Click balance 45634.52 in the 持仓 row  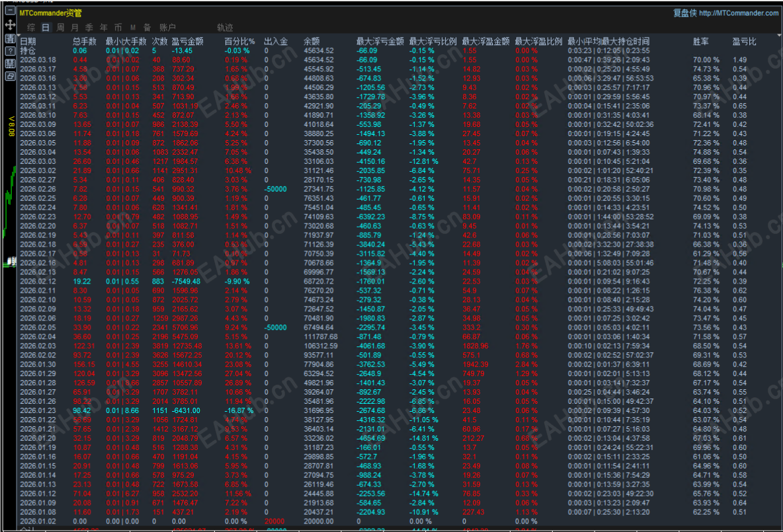(x=319, y=50)
